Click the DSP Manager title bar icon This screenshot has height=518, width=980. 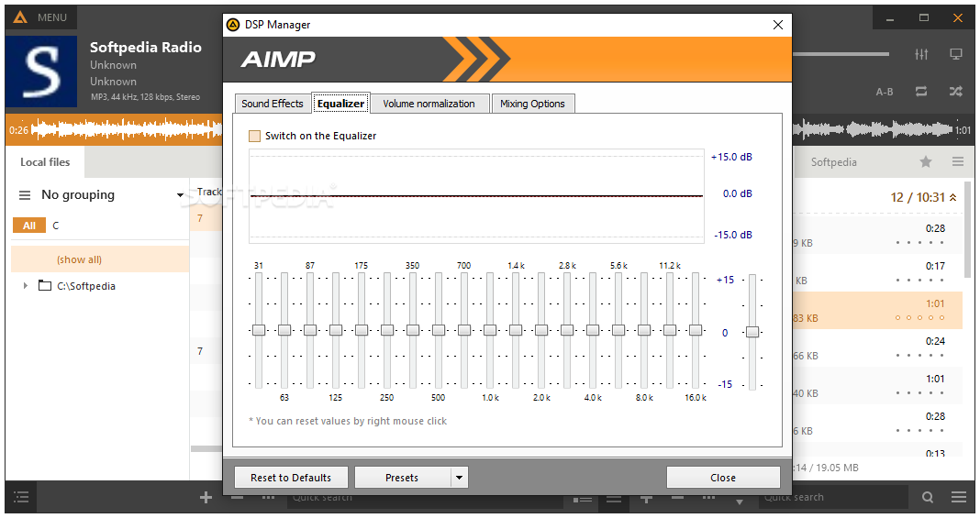[233, 25]
